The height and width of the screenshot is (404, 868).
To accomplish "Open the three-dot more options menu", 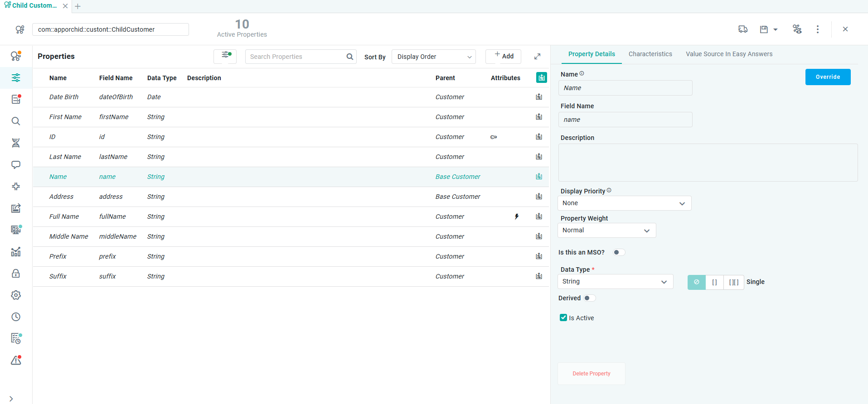I will tap(818, 29).
